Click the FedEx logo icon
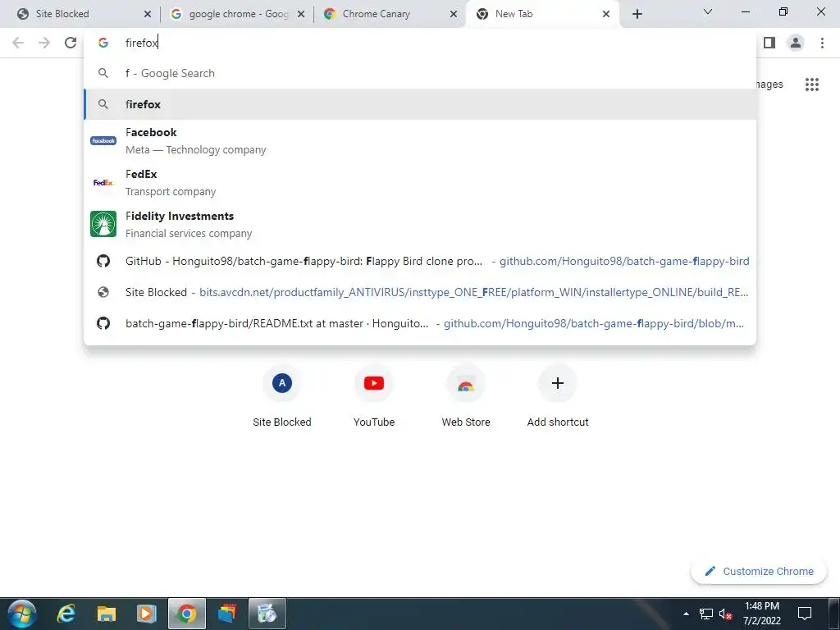This screenshot has width=840, height=630. coord(103,183)
